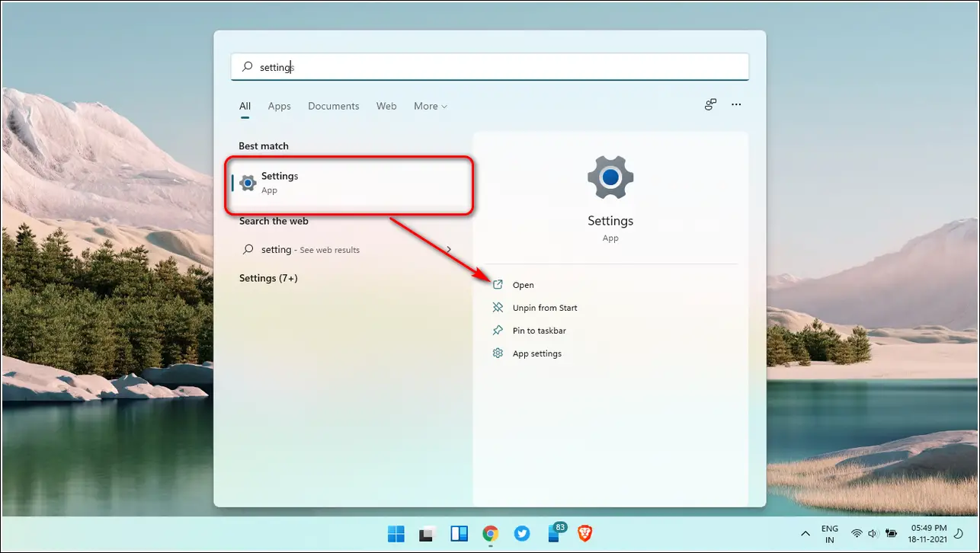This screenshot has width=980, height=553.
Task: Expand the More filter dropdown
Action: pos(431,106)
